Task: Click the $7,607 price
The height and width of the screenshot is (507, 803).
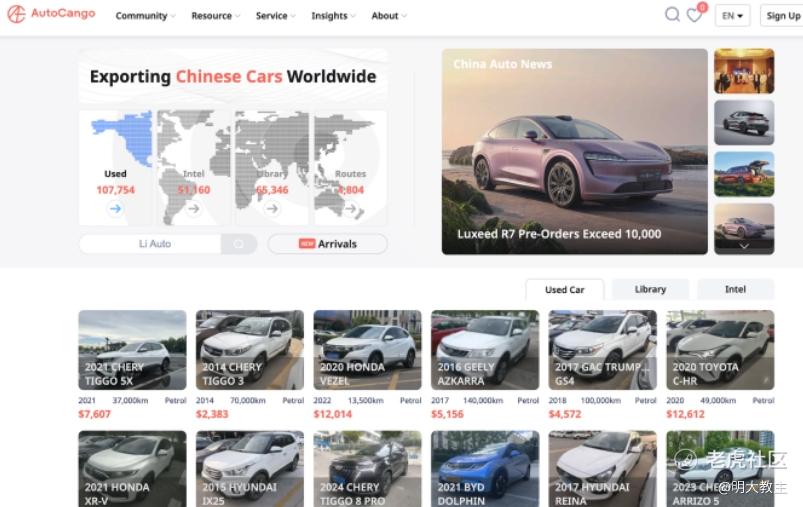Action: click(94, 414)
